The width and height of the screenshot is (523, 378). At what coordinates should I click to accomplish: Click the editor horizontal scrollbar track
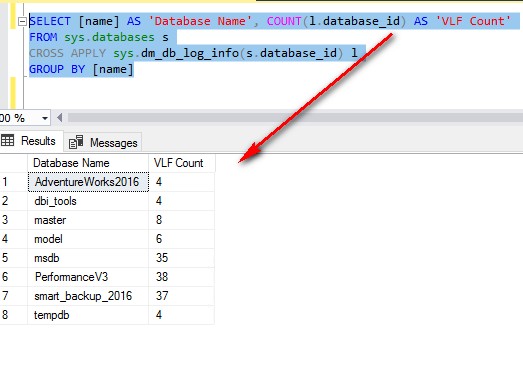(x=295, y=117)
